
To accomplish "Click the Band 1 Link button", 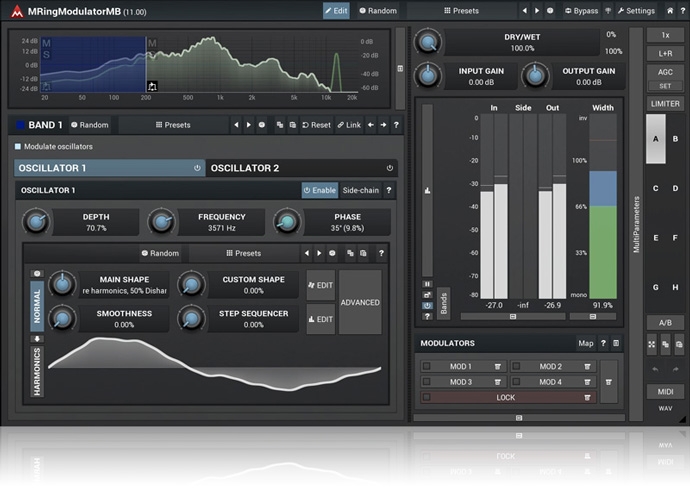I will pos(348,125).
